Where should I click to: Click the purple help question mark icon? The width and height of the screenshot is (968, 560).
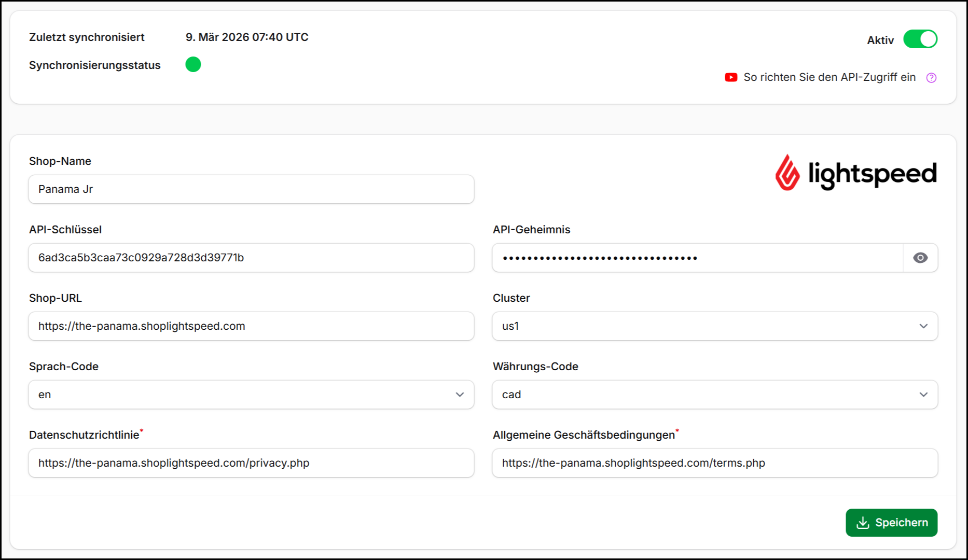pos(931,78)
